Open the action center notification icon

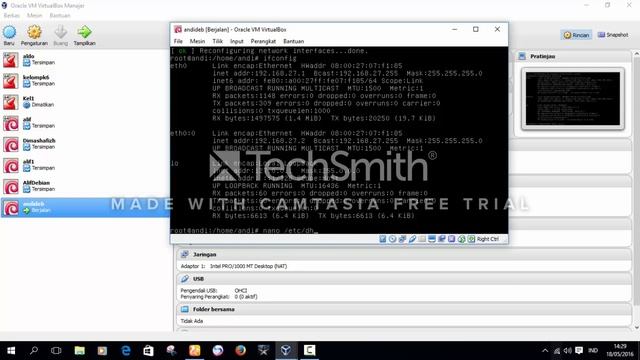pyautogui.click(x=579, y=351)
